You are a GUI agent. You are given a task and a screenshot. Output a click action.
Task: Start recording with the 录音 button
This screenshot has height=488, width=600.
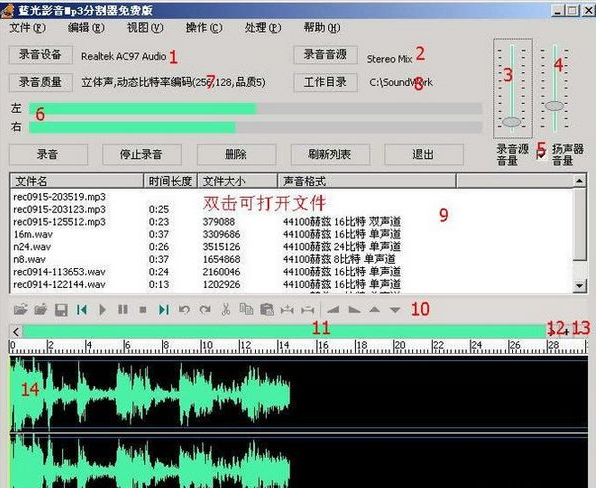tap(48, 154)
